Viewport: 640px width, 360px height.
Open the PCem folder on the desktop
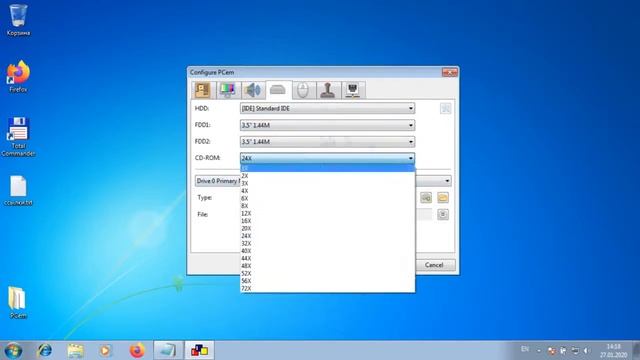(x=18, y=302)
